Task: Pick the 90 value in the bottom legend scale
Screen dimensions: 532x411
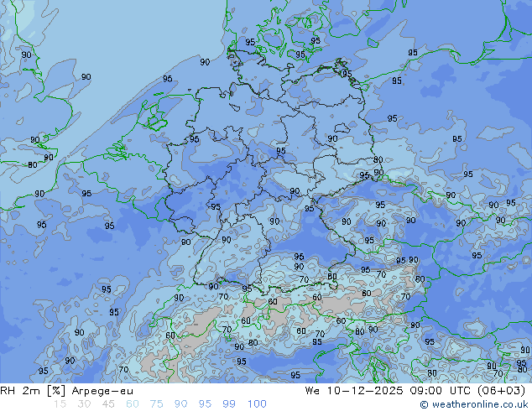Action: pyautogui.click(x=180, y=404)
